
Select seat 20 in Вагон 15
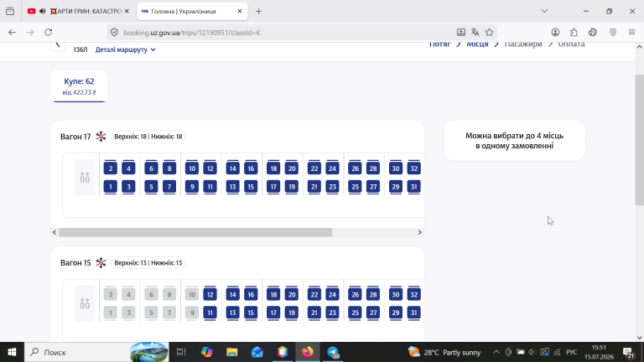pos(292,294)
